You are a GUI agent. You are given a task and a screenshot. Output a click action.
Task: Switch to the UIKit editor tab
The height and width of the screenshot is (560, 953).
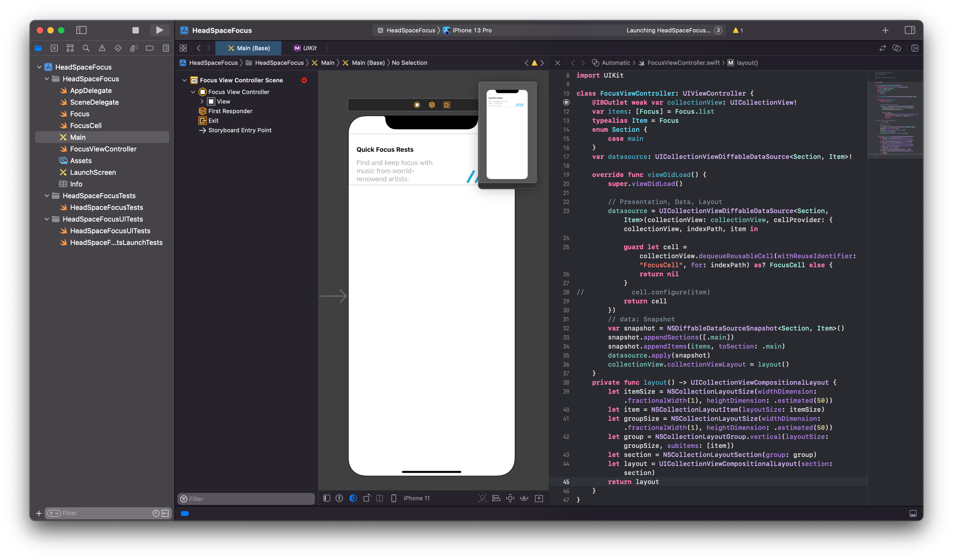click(x=305, y=48)
